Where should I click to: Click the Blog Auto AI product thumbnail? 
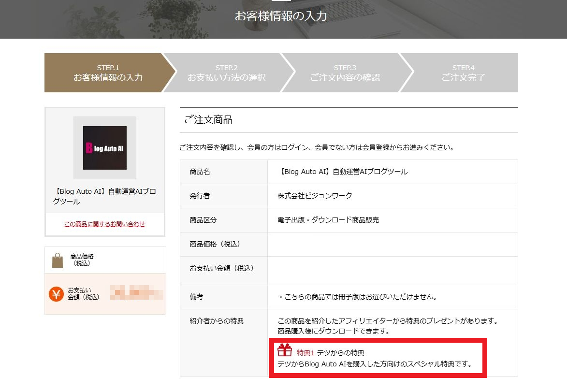coord(104,148)
